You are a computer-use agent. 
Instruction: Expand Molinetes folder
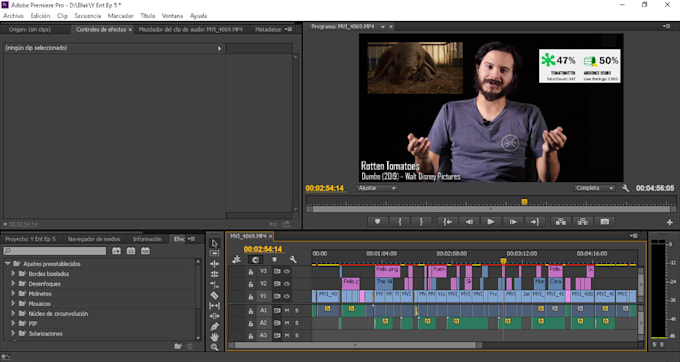point(13,294)
